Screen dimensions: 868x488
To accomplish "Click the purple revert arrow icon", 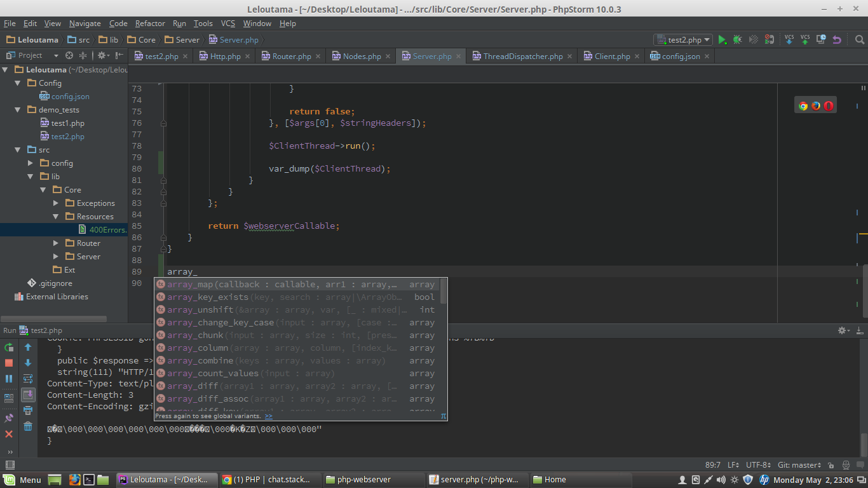I will coord(837,39).
